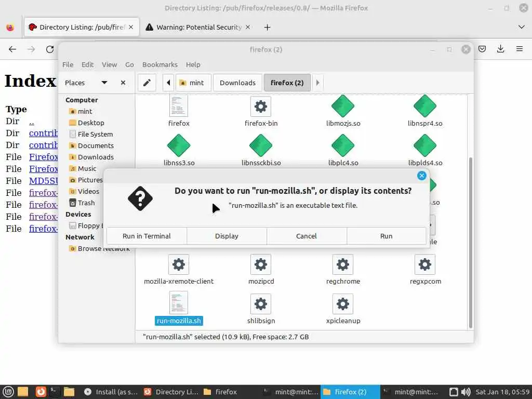Viewport: 532px width, 399px height.
Task: Select libmozjs.so library file
Action: click(343, 106)
